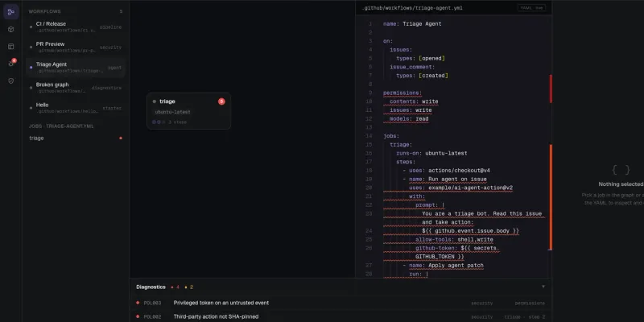Screen dimensions: 644x322
Task: Open POL003 Privileged token diagnostic
Action: pyautogui.click(x=341, y=303)
